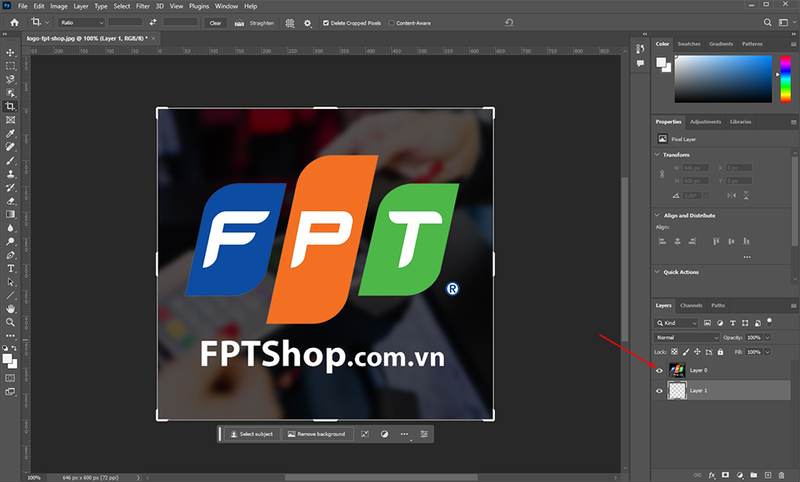Screen dimensions: 800x482
Task: Click the Clear button
Action: point(215,23)
